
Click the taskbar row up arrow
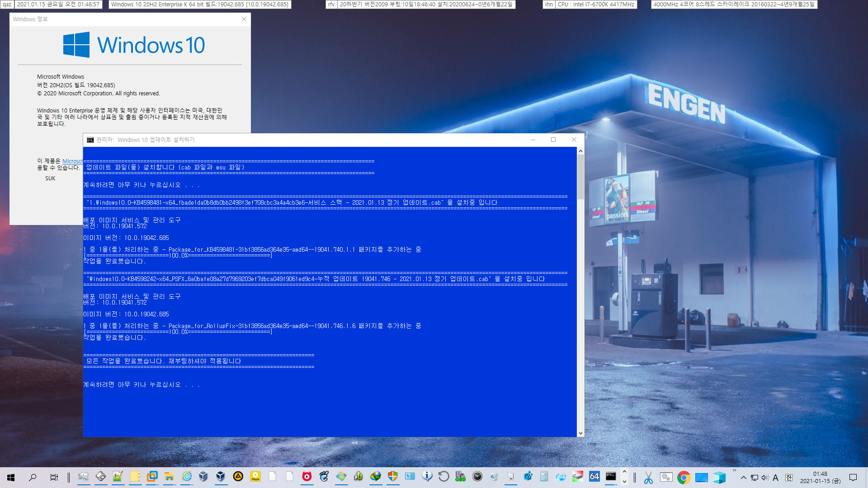coord(624,472)
